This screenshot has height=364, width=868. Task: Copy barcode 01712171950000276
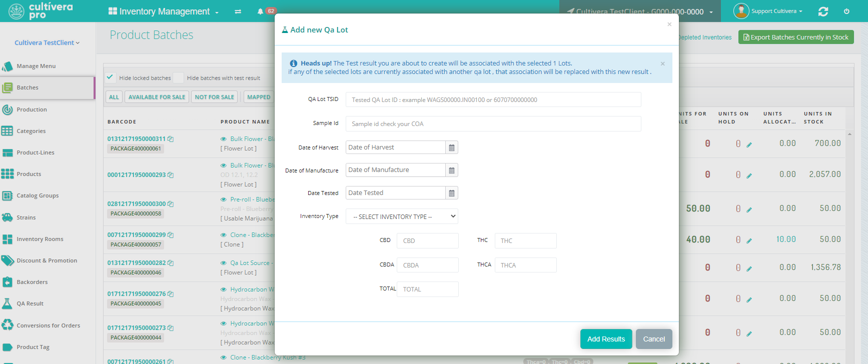tap(171, 294)
